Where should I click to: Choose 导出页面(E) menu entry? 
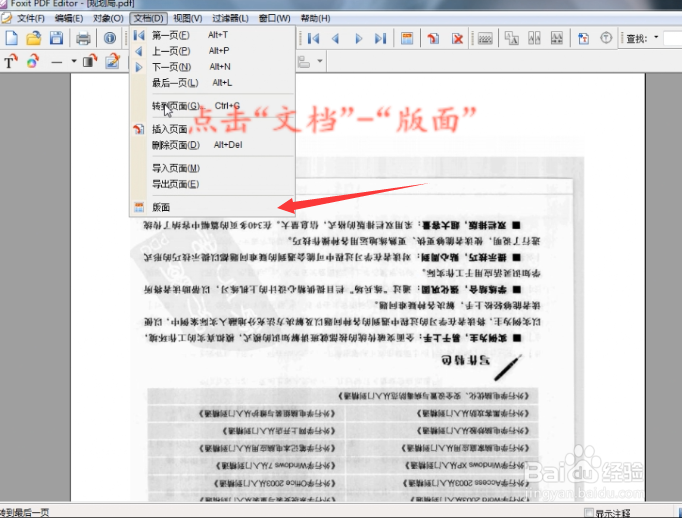point(213,184)
